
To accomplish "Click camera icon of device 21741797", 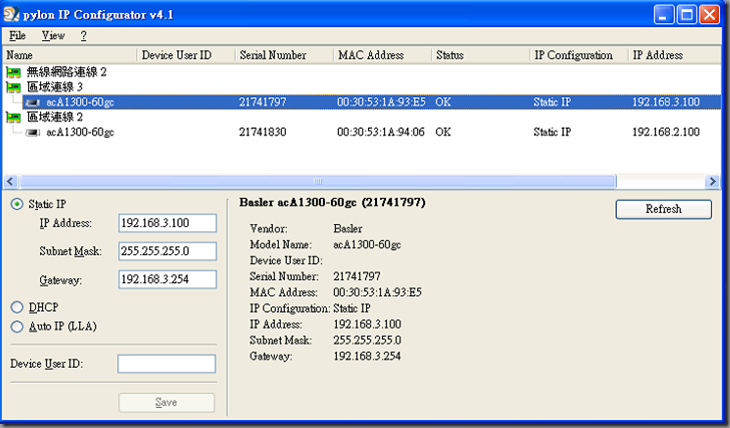I will [33, 102].
